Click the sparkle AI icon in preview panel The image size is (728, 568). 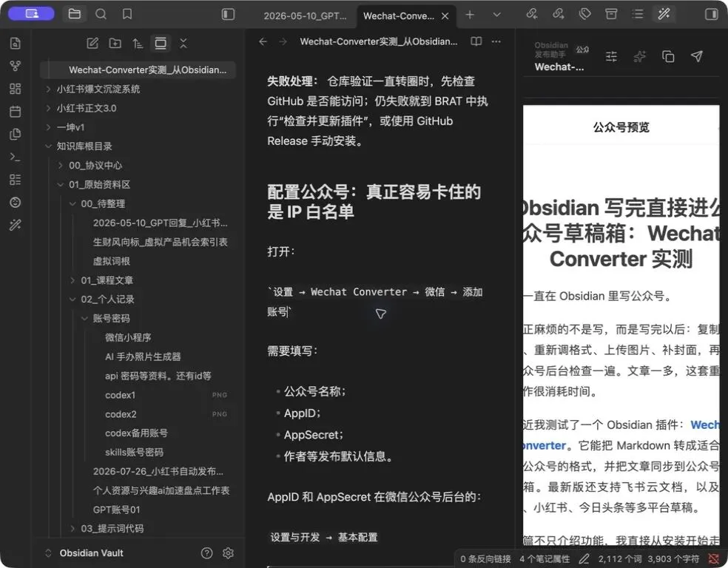640,57
